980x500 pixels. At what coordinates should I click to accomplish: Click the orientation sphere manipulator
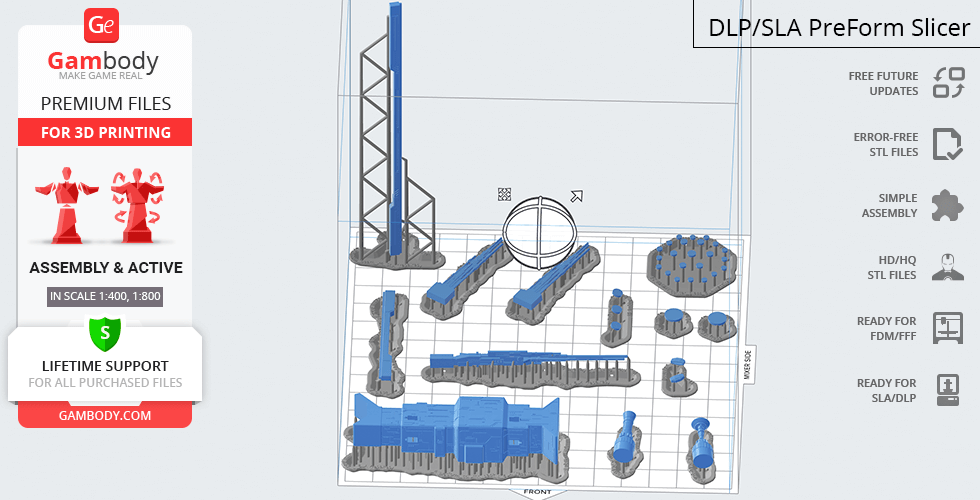[541, 232]
